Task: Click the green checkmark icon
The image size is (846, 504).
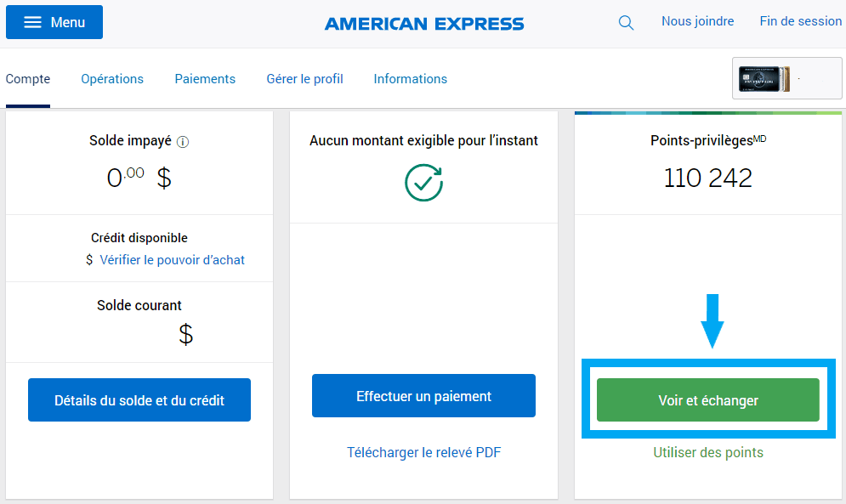Action: (x=423, y=183)
